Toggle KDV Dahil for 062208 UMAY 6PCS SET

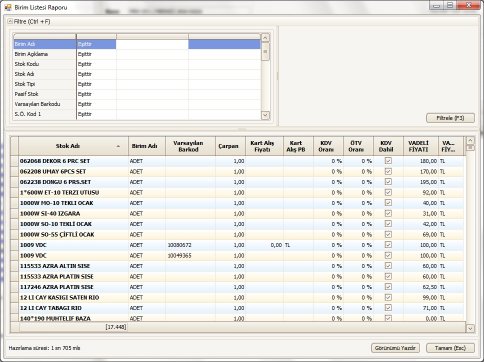point(388,171)
